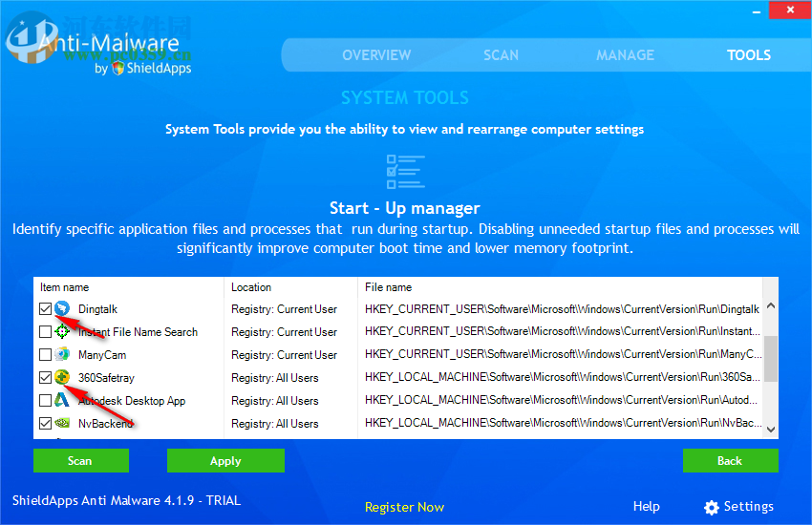Click the Apply button
The image size is (812, 525).
[225, 460]
